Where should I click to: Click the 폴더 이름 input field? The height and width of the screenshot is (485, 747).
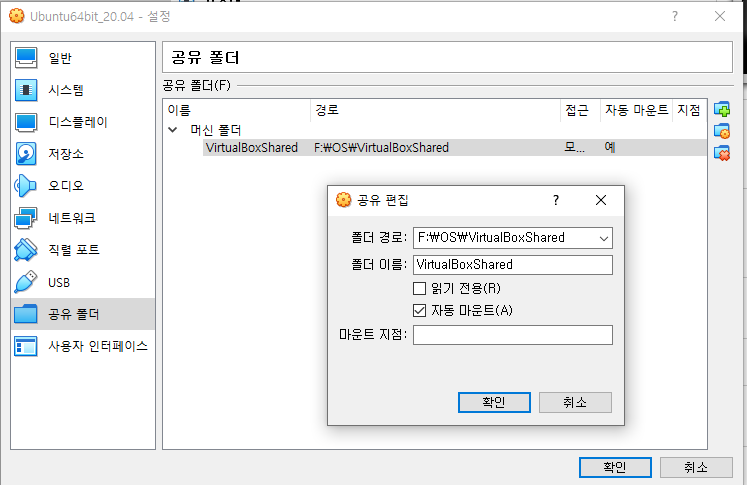point(513,265)
